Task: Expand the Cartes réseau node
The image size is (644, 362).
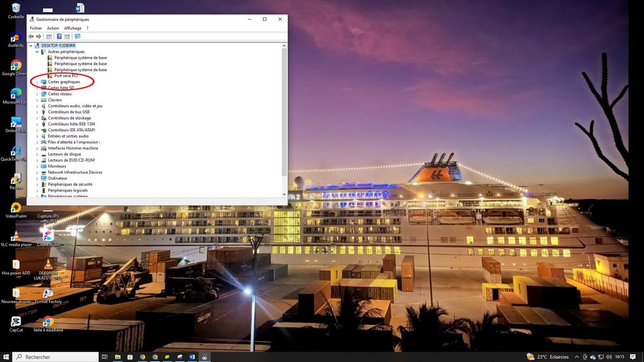Action: pos(37,94)
